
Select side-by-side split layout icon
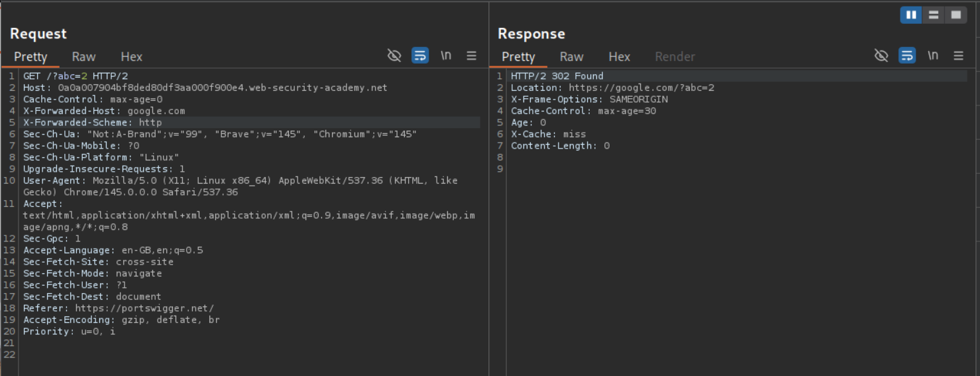point(911,15)
